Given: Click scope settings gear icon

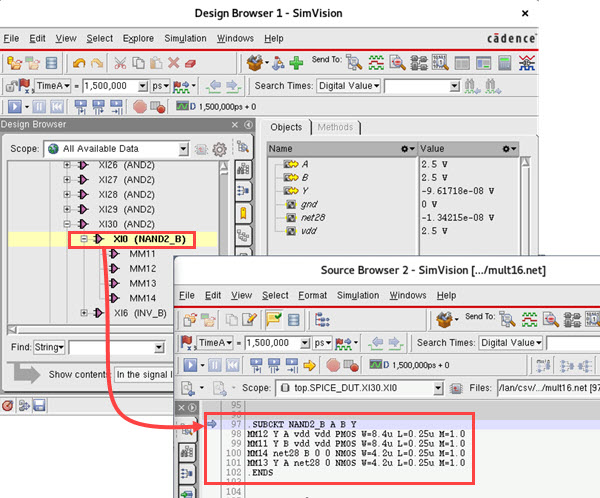Looking at the screenshot, I should point(219,149).
